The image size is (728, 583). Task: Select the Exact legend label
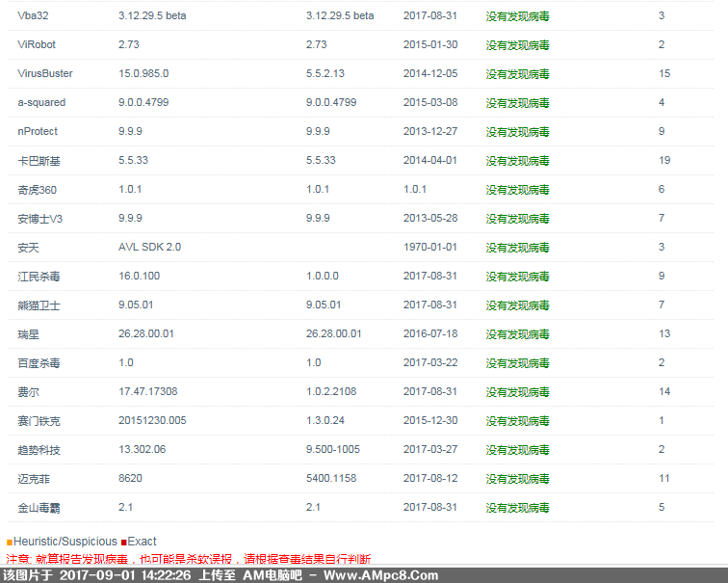[x=143, y=542]
